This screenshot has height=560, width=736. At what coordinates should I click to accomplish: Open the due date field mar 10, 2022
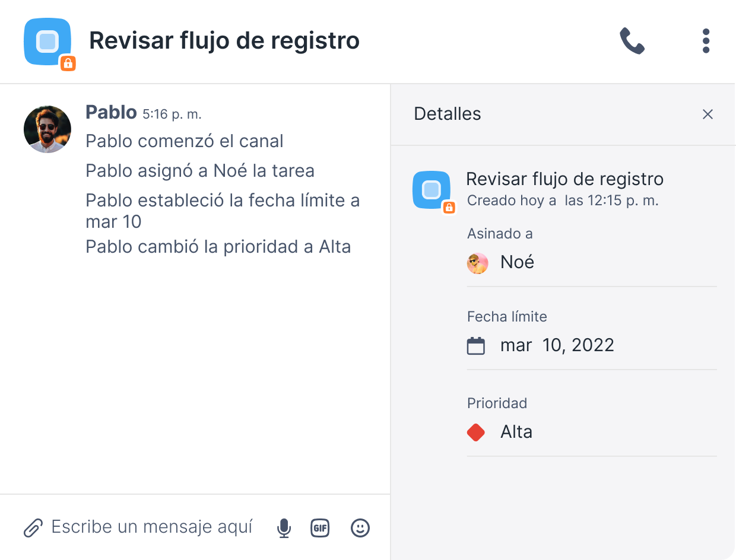pyautogui.click(x=557, y=345)
